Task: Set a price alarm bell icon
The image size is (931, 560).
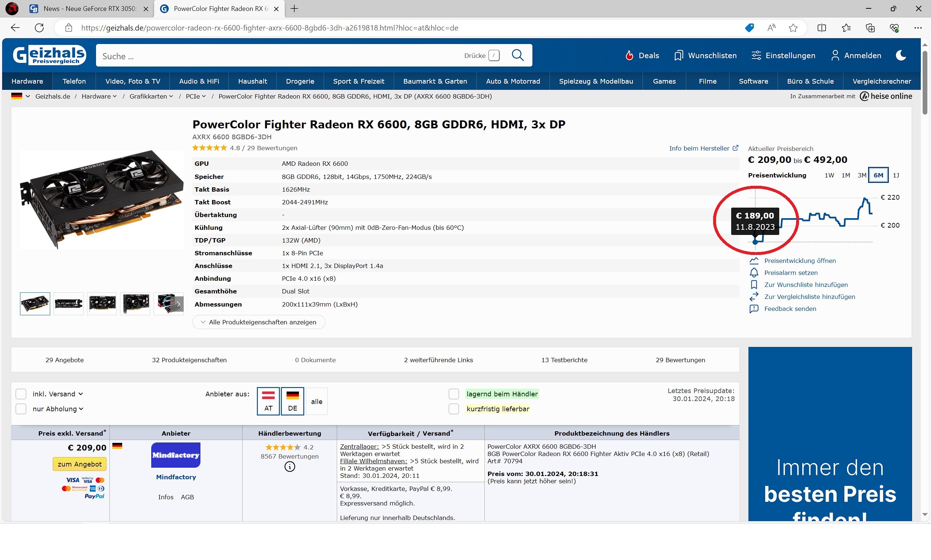Action: [754, 272]
